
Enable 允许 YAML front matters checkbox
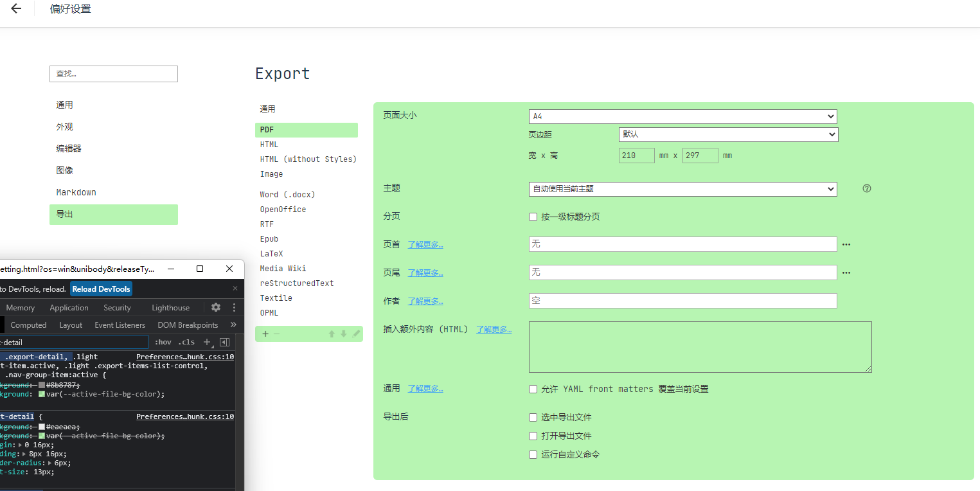coord(533,389)
